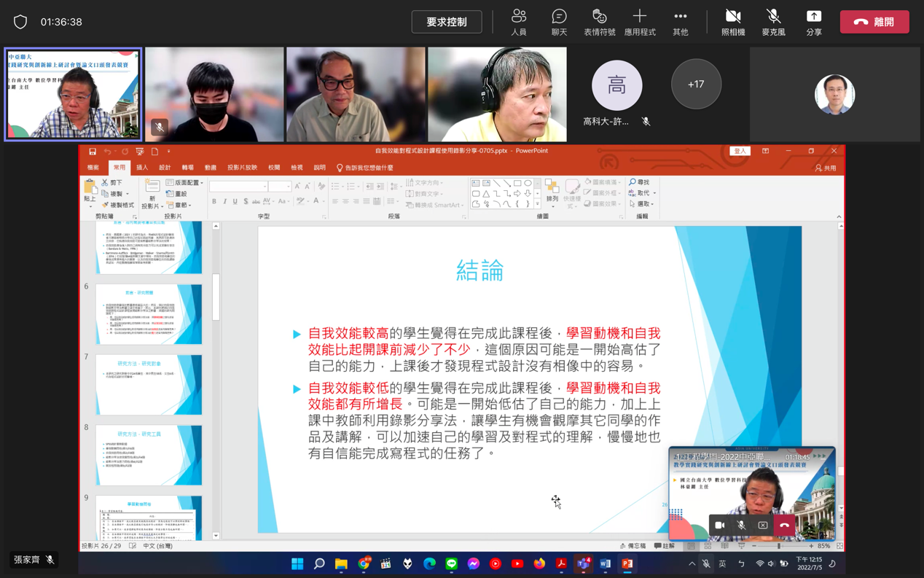The image size is (924, 578).
Task: Open the font size combo box
Action: (x=280, y=187)
